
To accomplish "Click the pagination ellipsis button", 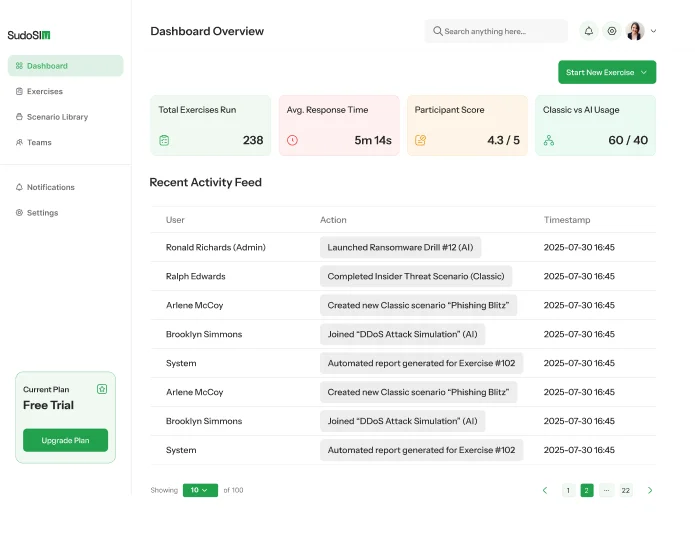I will [x=606, y=490].
